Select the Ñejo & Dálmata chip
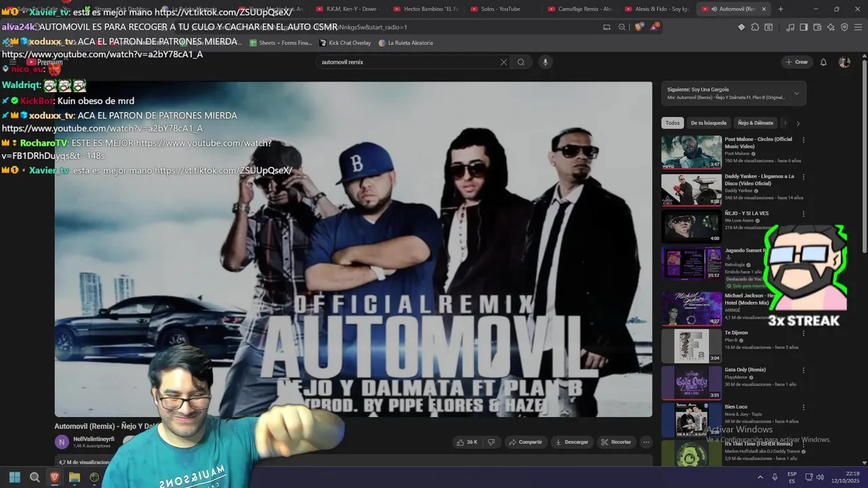 755,123
